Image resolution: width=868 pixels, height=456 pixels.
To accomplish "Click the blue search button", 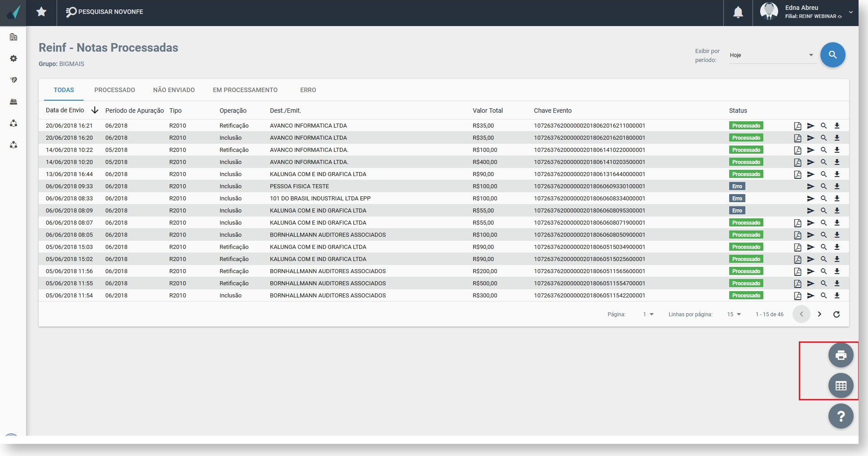I will 833,55.
